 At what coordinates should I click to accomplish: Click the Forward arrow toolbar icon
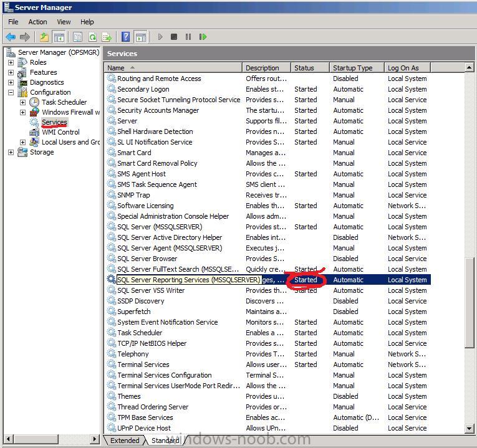pyautogui.click(x=25, y=37)
